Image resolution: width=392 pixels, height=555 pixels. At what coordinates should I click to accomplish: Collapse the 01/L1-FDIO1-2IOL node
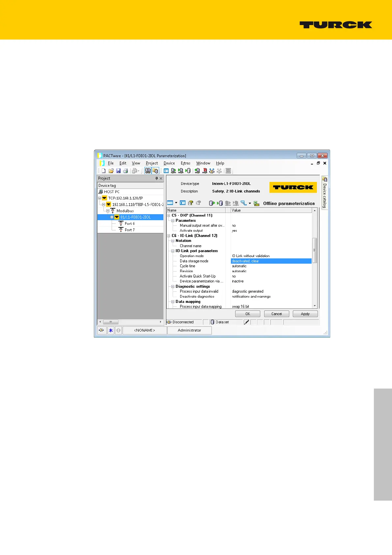click(112, 217)
